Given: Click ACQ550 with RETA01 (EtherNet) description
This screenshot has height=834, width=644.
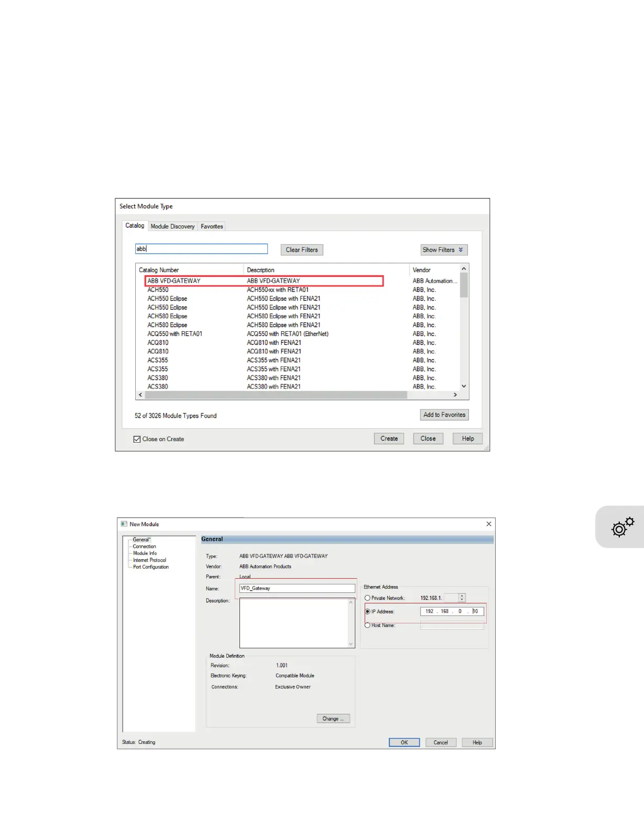Looking at the screenshot, I should point(288,334).
